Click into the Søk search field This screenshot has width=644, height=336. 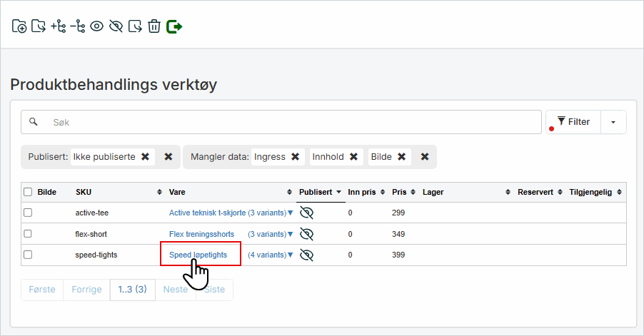pyautogui.click(x=286, y=122)
